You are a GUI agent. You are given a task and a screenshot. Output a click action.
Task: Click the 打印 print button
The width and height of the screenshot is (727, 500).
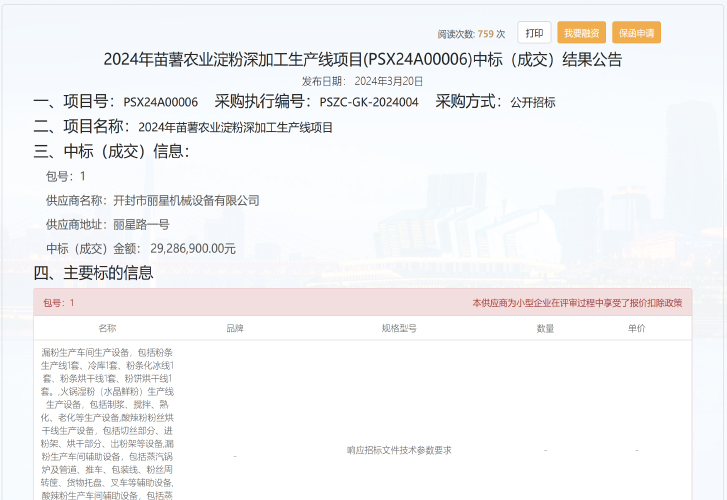click(x=534, y=33)
